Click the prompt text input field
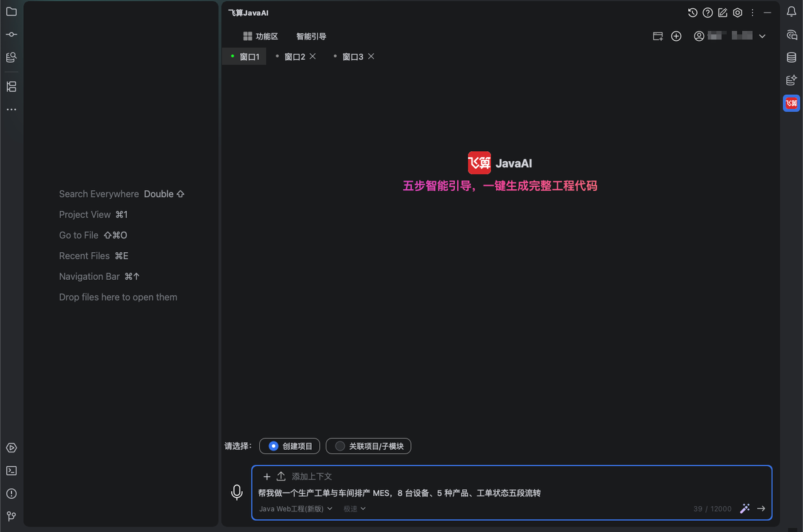 (511, 493)
